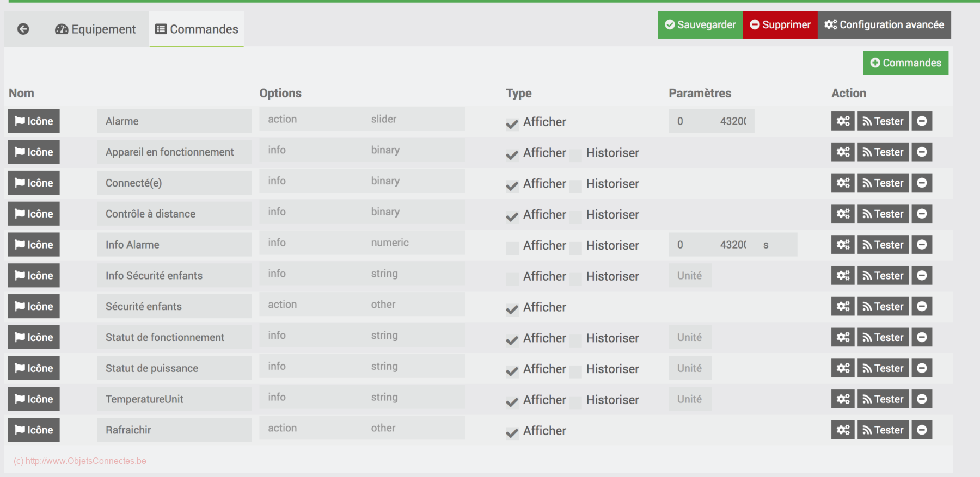Remove the Appareil en fonctionnement command
The height and width of the screenshot is (477, 980).
pyautogui.click(x=922, y=152)
